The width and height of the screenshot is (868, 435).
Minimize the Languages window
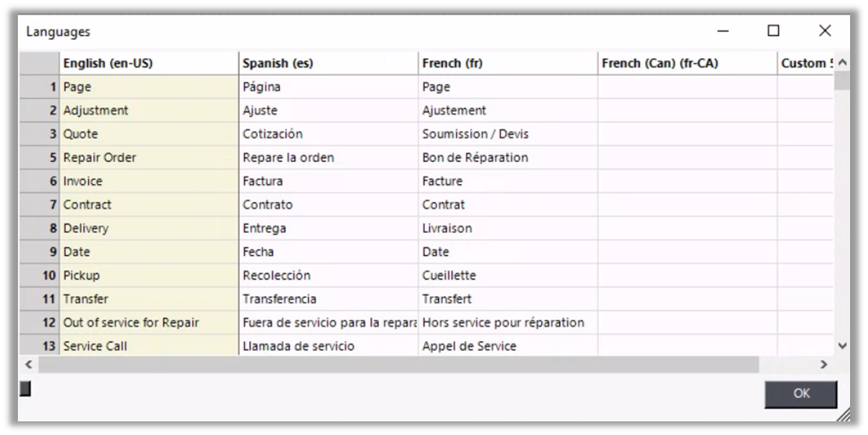tap(723, 31)
